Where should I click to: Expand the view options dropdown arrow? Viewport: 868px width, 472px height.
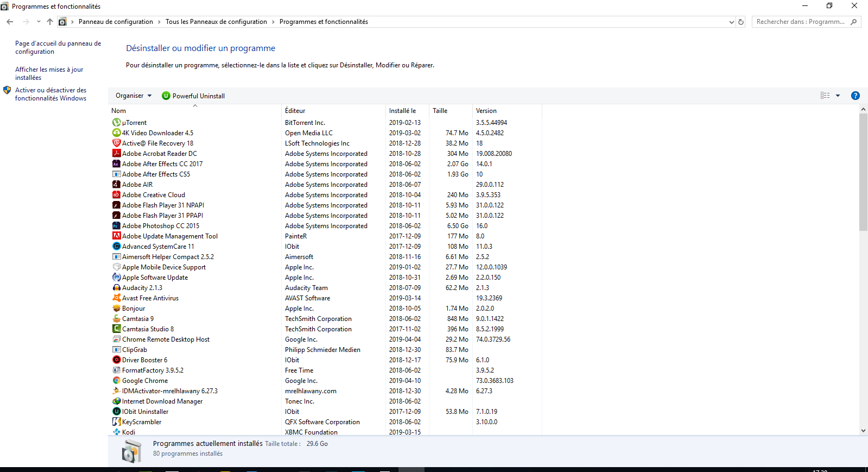click(x=838, y=96)
